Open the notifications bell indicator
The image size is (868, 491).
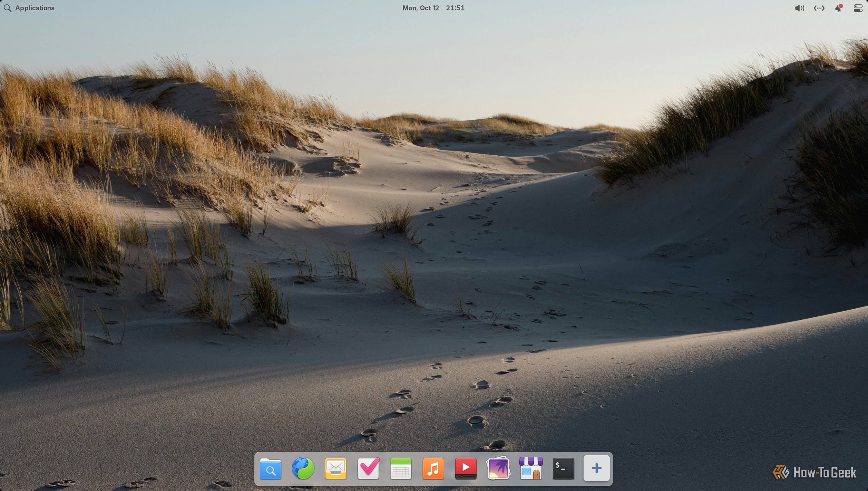839,8
